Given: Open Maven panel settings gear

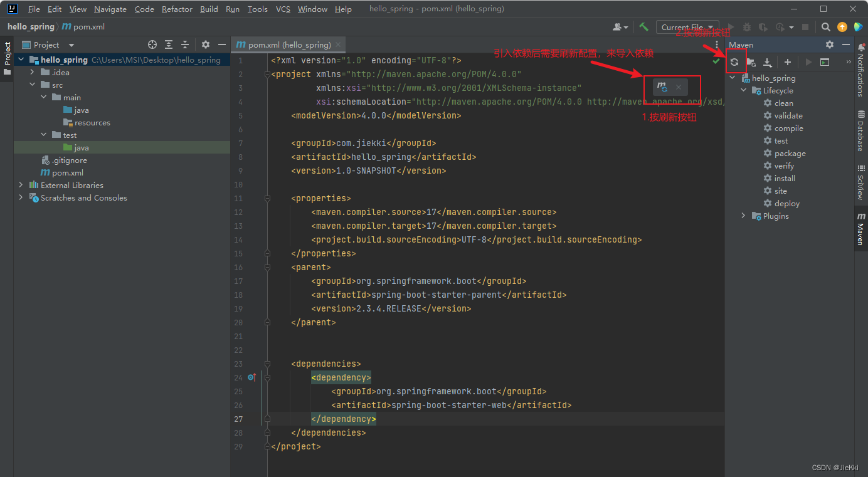Looking at the screenshot, I should [830, 45].
